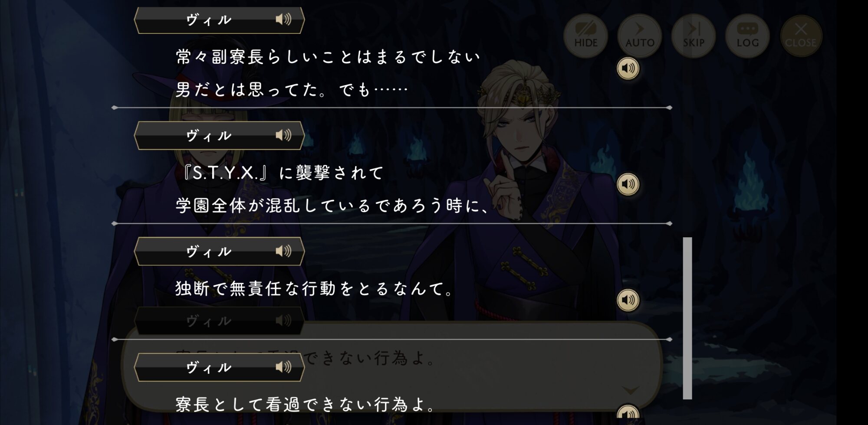This screenshot has height=425, width=868.
Task: Tap speaker icon in third ヴィル name plate
Action: click(x=283, y=251)
